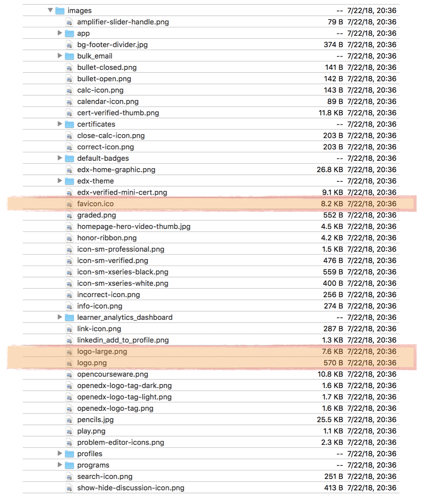Select openedx-logo-tag.png file name
423x504 pixels.
point(115,408)
